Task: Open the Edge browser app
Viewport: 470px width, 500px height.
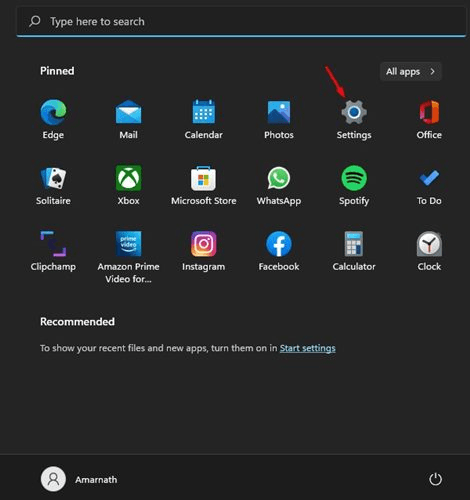Action: pyautogui.click(x=53, y=119)
